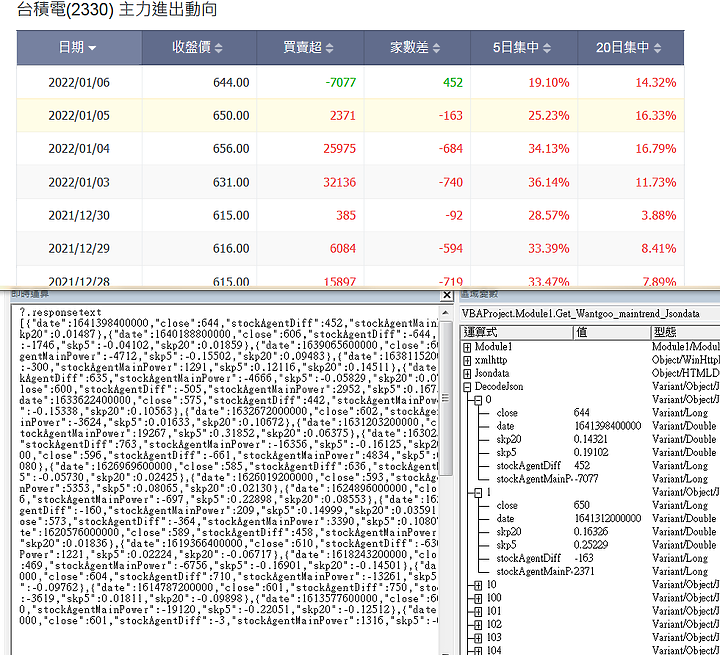720x655 pixels.
Task: Collapse the DecodeJson node
Action: (x=467, y=387)
